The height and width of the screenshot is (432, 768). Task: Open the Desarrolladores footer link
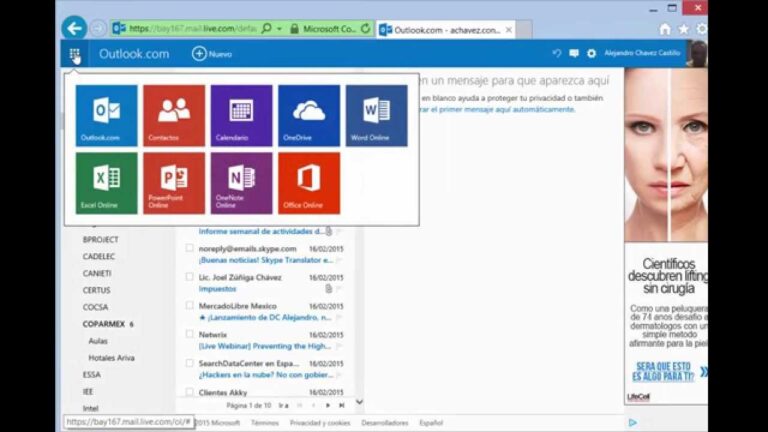click(x=384, y=423)
